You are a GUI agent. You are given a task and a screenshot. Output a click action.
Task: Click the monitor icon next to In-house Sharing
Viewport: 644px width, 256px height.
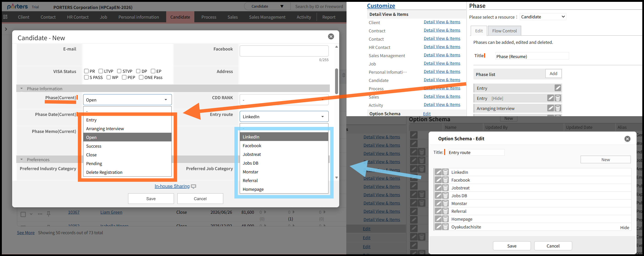pos(193,186)
